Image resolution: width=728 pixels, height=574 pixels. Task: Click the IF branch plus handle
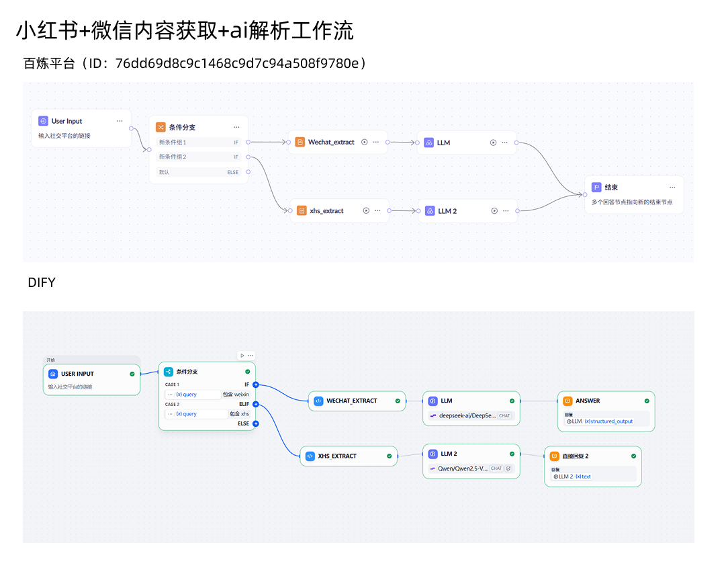[x=256, y=385]
